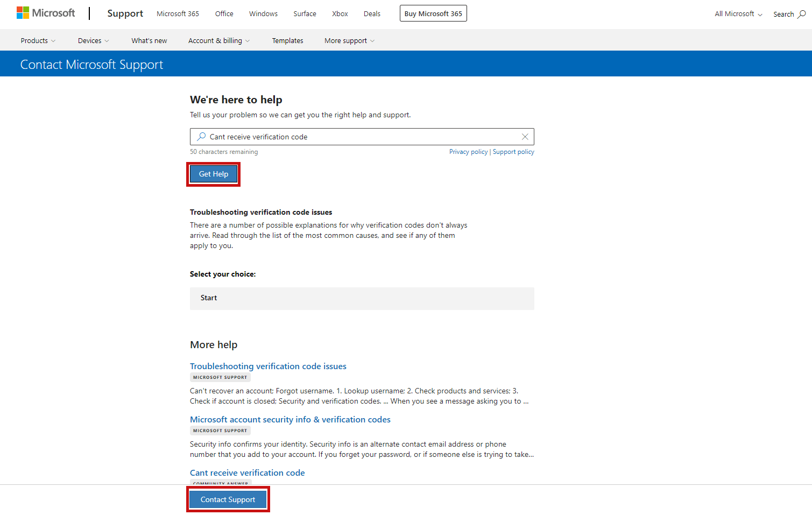The height and width of the screenshot is (515, 812).
Task: Open Deals in top navigation
Action: click(x=372, y=13)
